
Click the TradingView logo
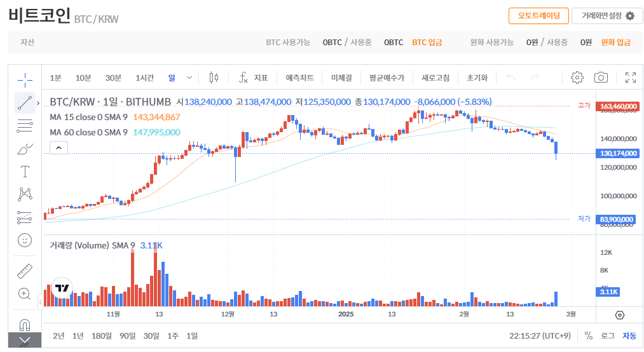click(62, 288)
